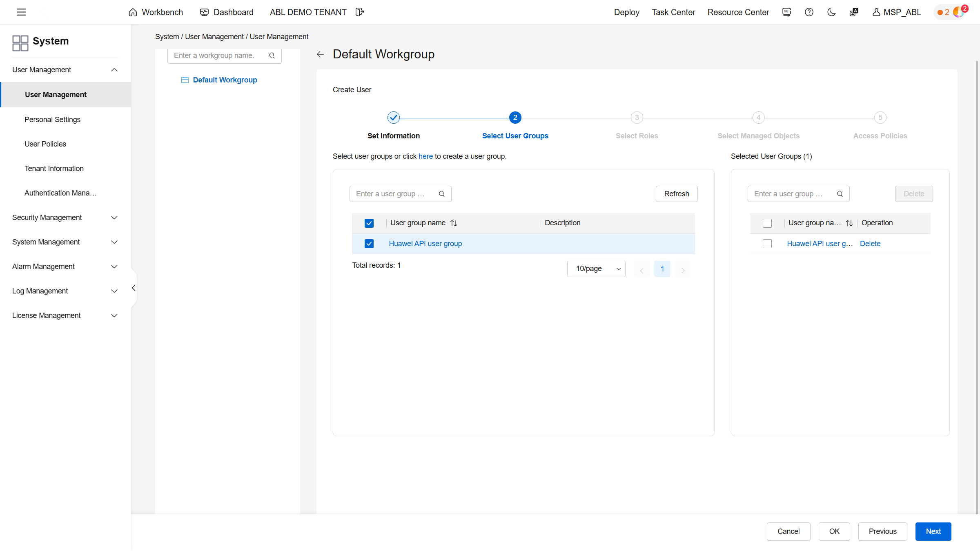Open Personal Settings menu item
This screenshot has height=551, width=980.
pyautogui.click(x=52, y=120)
